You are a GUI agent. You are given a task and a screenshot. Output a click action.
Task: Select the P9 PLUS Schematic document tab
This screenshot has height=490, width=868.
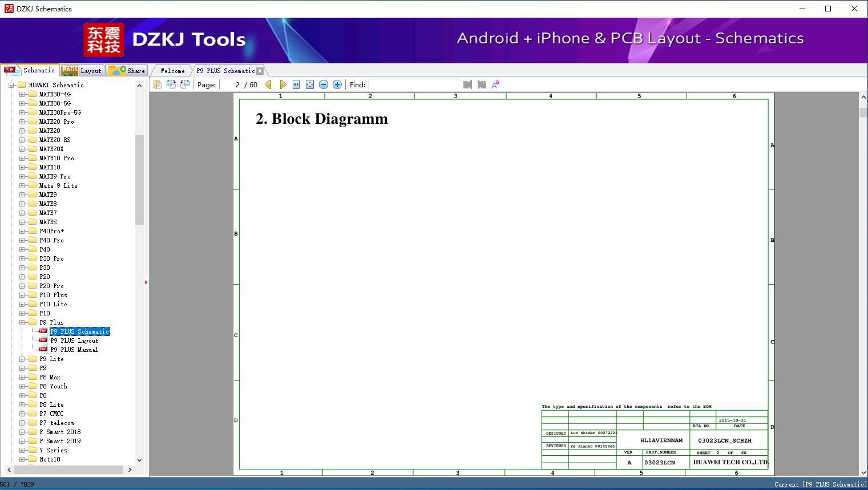click(225, 71)
